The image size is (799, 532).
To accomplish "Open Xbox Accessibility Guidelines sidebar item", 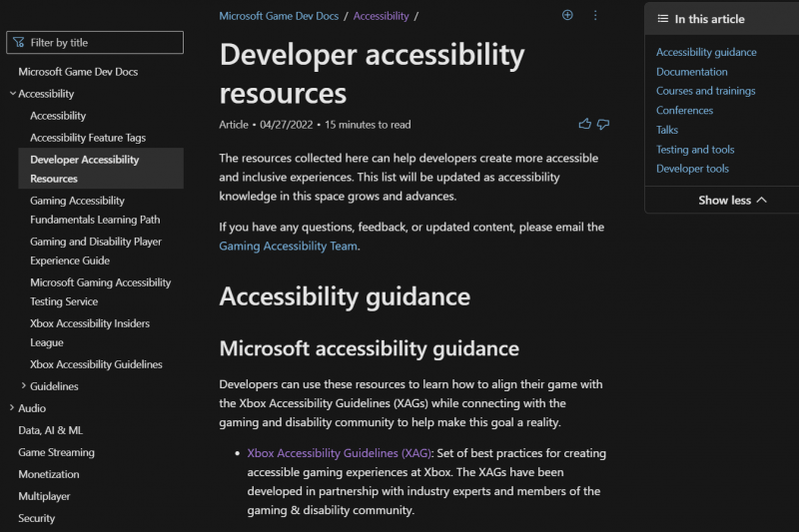I will tap(96, 364).
